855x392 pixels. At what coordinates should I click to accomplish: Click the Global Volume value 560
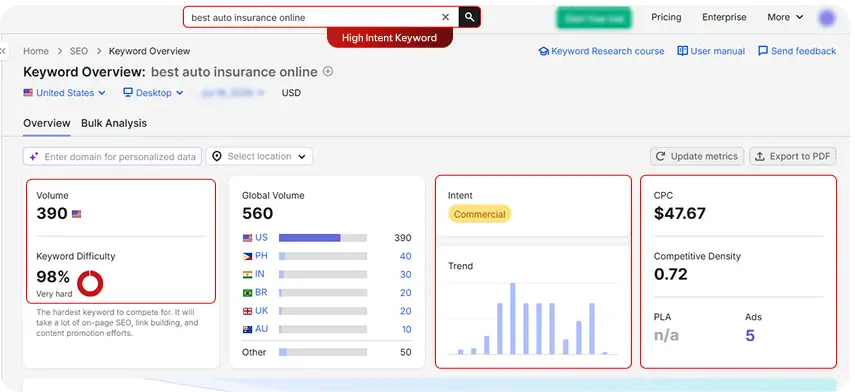[257, 213]
